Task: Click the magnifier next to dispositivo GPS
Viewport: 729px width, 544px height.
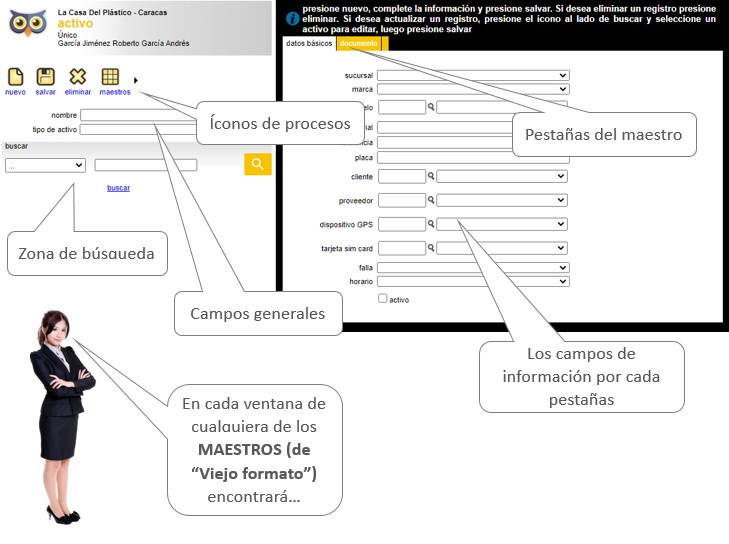Action: point(431,224)
